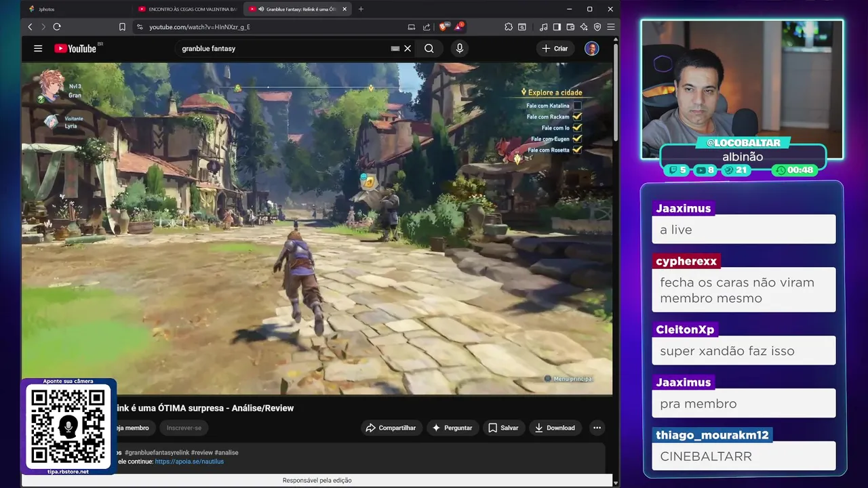Clear the search text with the X icon
The height and width of the screenshot is (488, 868).
(408, 48)
